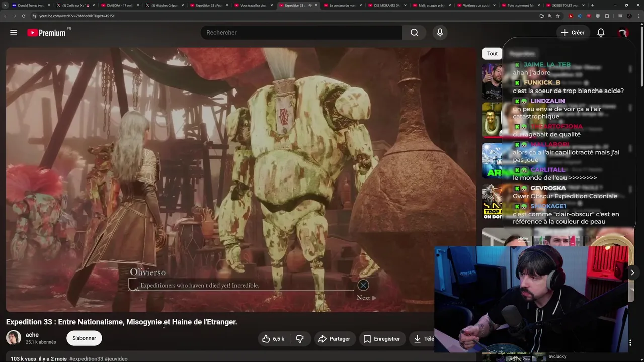Like the video with thumbs up
644x362 pixels.
273,339
